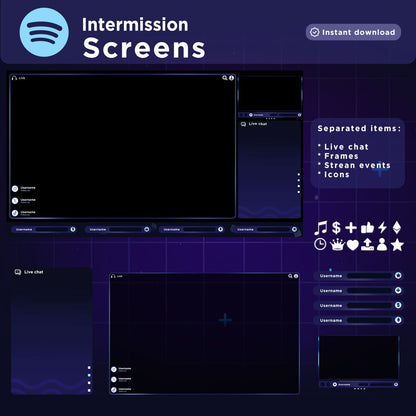
Task: Click the small webcam frame at bottom right
Action: click(359, 362)
